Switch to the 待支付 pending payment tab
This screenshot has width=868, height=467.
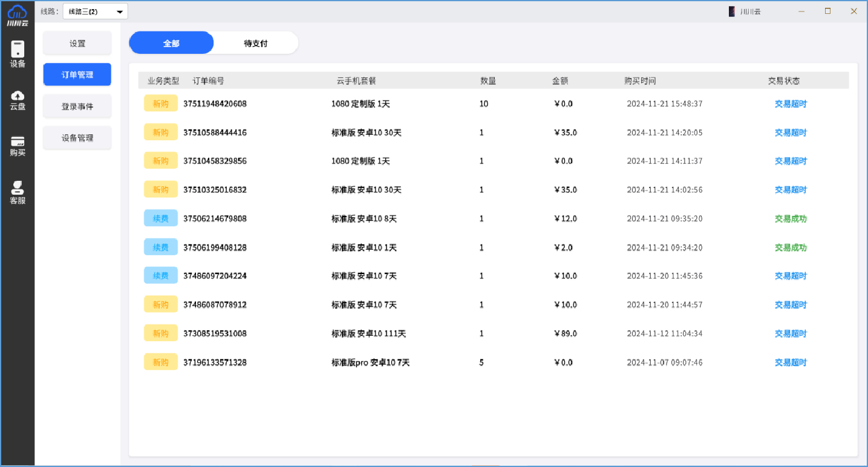click(255, 44)
